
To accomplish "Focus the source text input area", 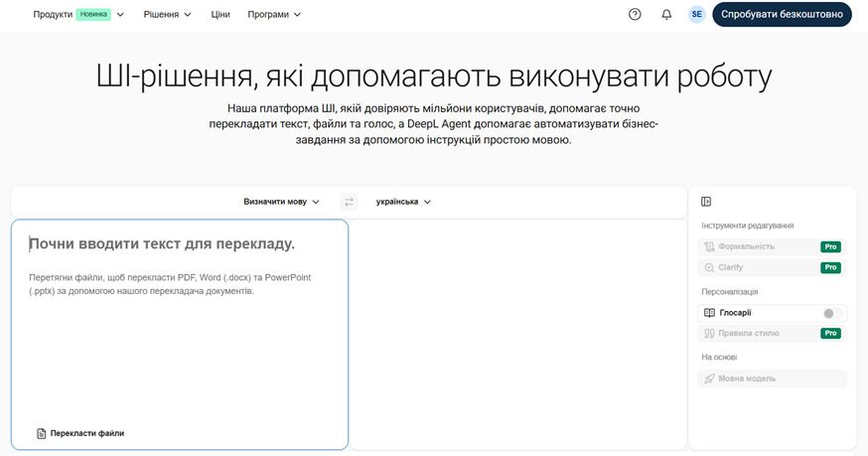I will coord(180,335).
